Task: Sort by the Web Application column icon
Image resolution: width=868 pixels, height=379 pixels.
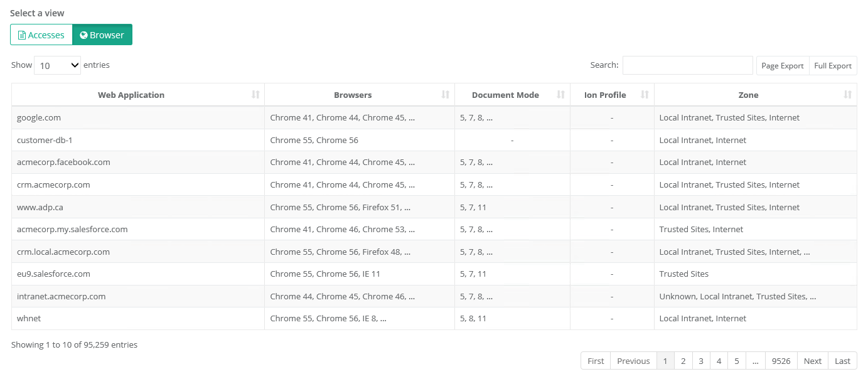Action: point(255,95)
